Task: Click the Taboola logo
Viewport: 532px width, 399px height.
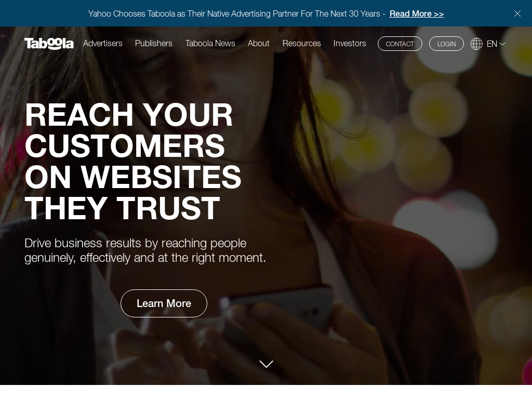Action: pyautogui.click(x=49, y=44)
